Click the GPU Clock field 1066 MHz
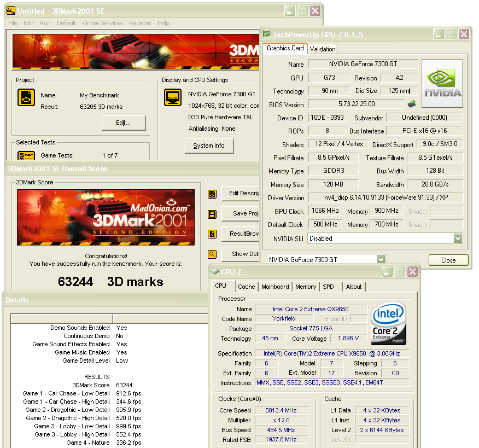The width and height of the screenshot is (479, 448). coord(325,211)
